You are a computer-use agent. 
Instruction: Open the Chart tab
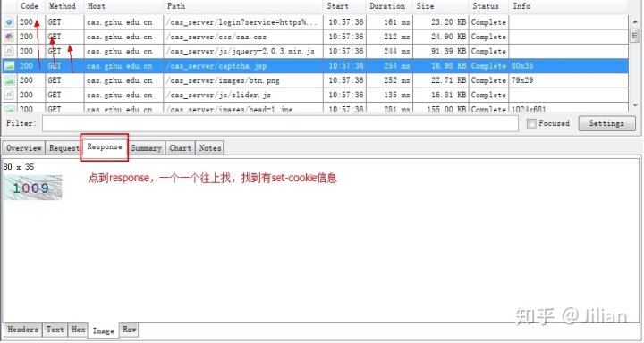pyautogui.click(x=181, y=148)
